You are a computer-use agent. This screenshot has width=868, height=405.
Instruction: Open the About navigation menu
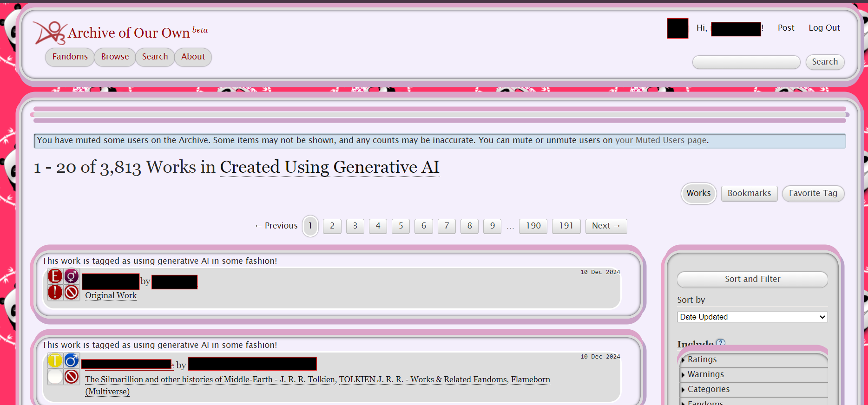193,57
